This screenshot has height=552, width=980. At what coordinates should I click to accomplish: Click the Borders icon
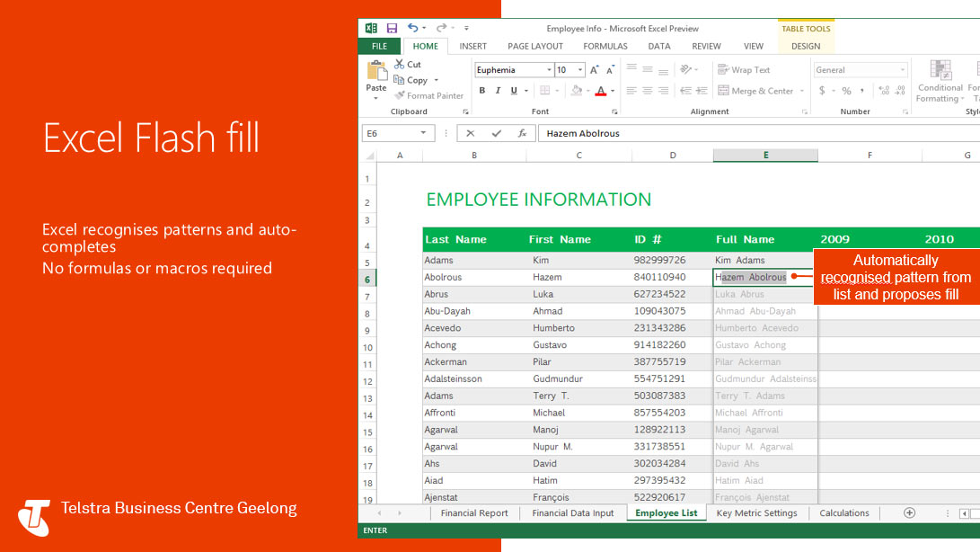click(545, 91)
